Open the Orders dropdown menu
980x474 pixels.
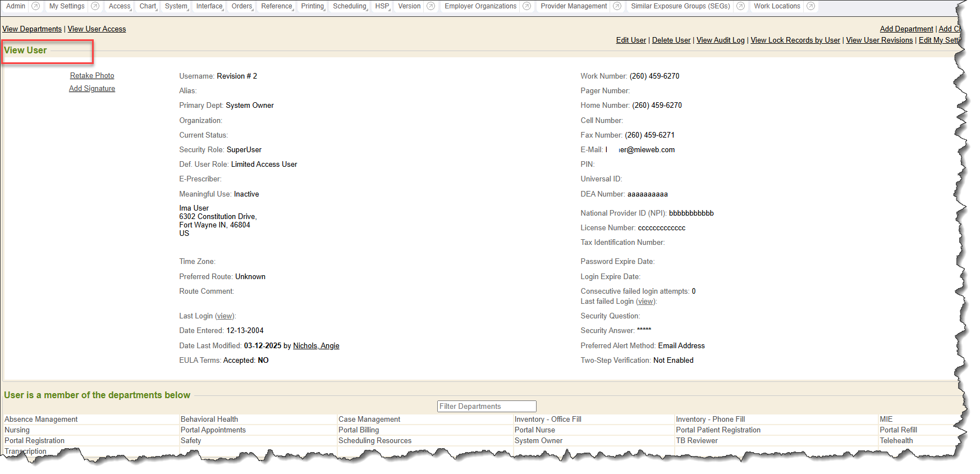(242, 6)
